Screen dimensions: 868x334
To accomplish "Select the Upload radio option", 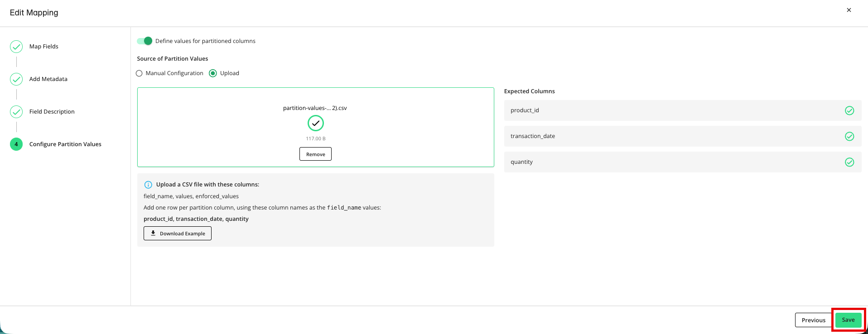I will coord(213,73).
